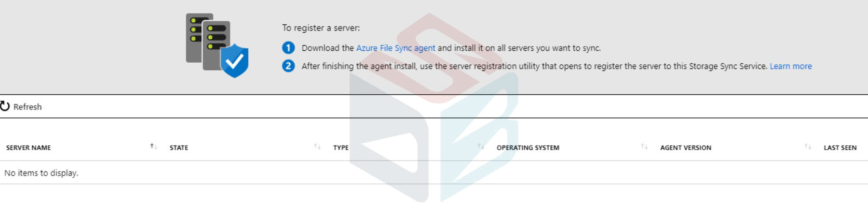Click the step 2 number badge
Viewport: 868px width, 215px height.
point(288,66)
